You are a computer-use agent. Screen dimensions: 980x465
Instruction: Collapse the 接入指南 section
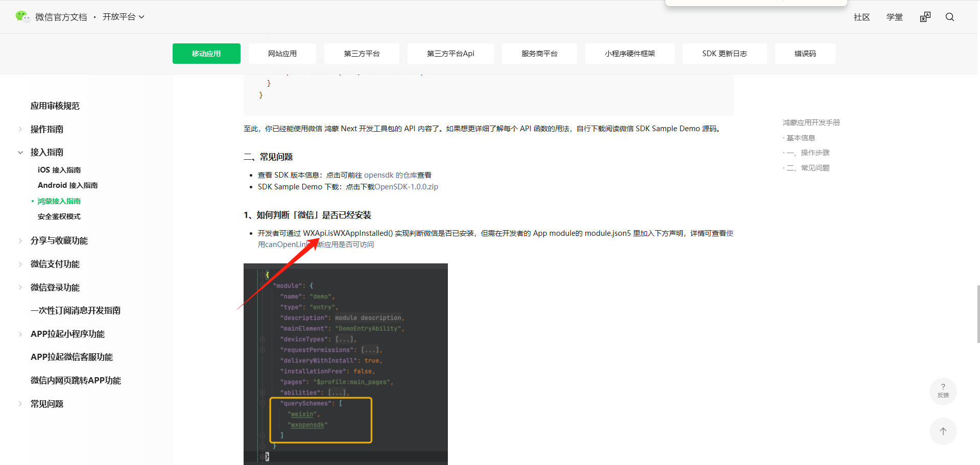[20, 152]
